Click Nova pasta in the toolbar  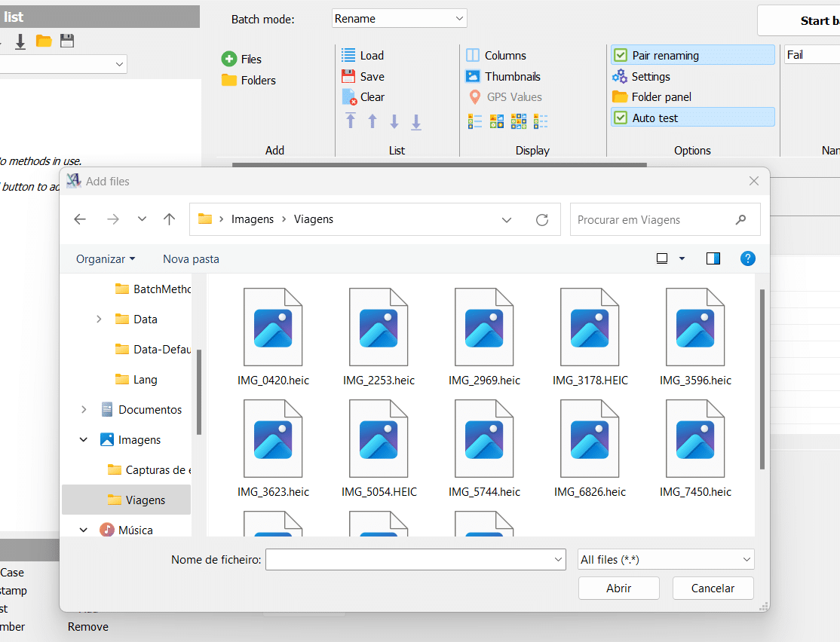click(x=191, y=258)
